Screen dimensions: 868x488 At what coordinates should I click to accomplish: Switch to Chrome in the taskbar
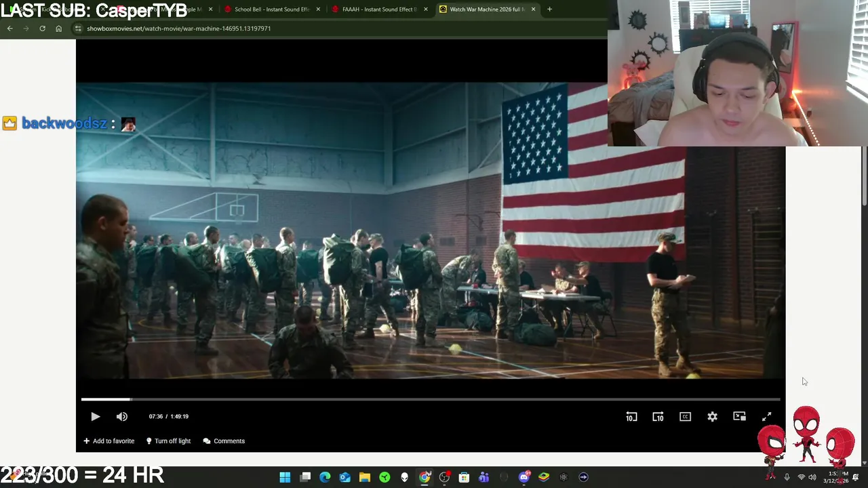(x=425, y=477)
